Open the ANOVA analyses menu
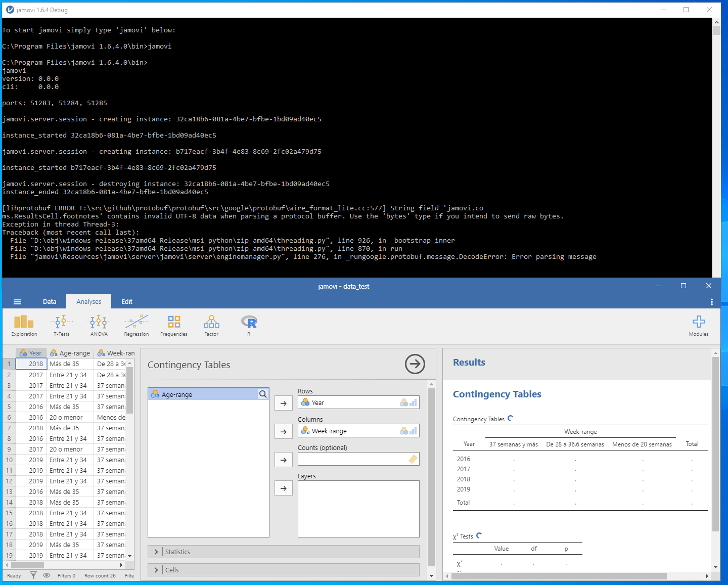Image resolution: width=728 pixels, height=585 pixels. [99, 325]
